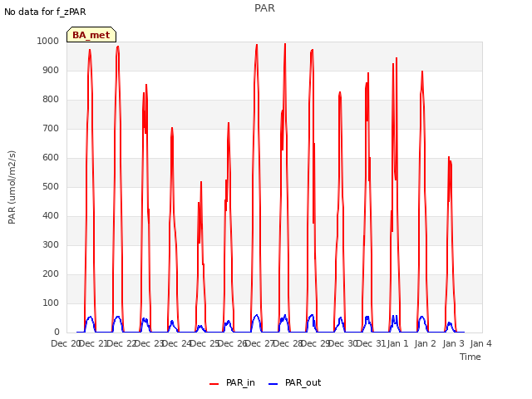Click the Jan 2 x-axis label
The image size is (532, 399).
coord(426,343)
